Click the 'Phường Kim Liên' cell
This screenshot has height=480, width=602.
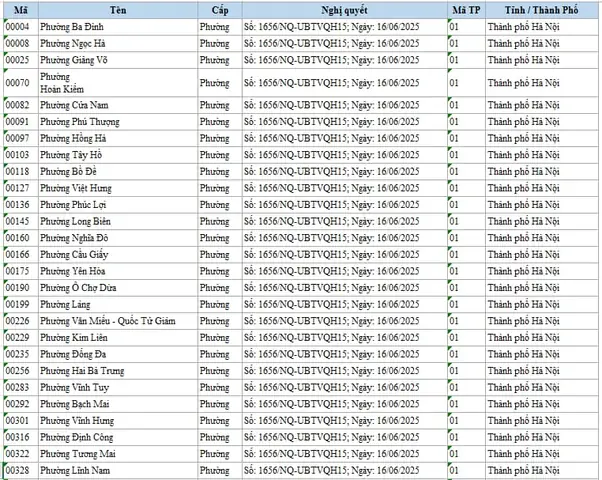click(x=118, y=338)
